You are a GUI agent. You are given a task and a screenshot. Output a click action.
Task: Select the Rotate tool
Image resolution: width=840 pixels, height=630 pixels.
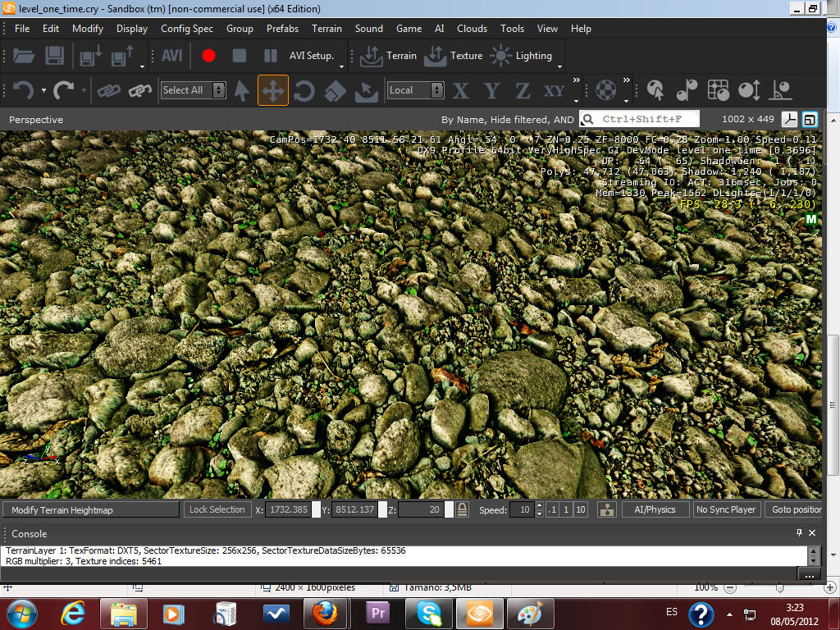[304, 90]
